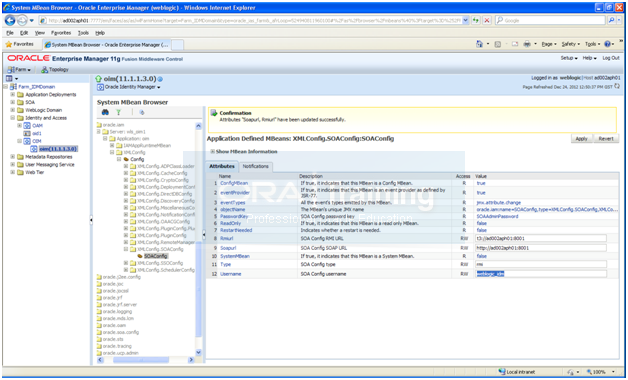Click the Username value input field

[541, 274]
